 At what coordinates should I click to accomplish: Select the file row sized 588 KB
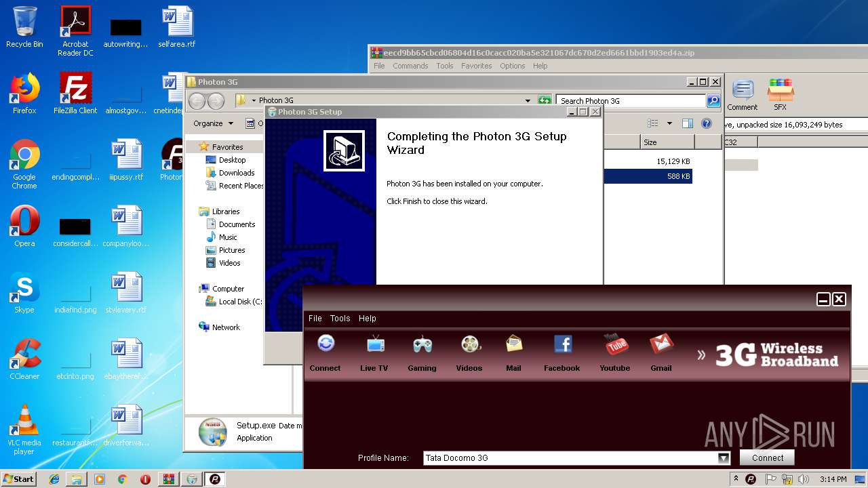[x=648, y=176]
